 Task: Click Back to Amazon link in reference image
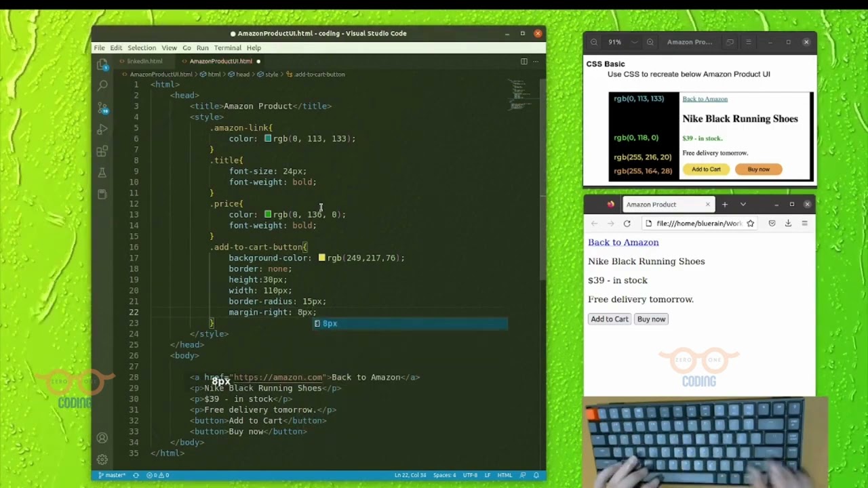[x=705, y=99]
